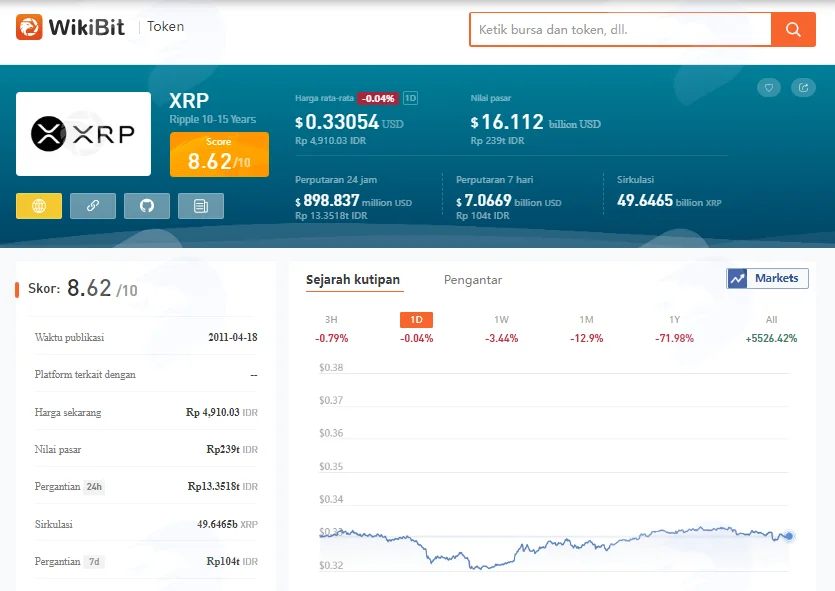Click the share icon in banner

coord(803,88)
